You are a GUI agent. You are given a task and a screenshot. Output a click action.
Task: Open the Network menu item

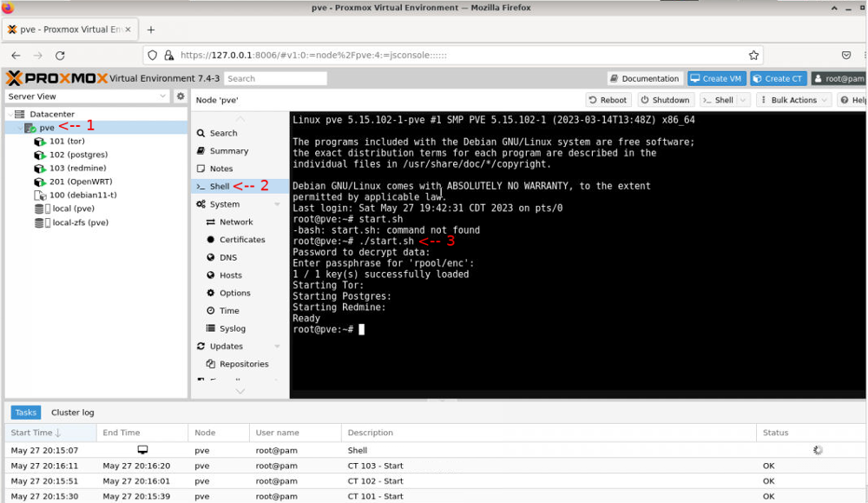pyautogui.click(x=235, y=222)
